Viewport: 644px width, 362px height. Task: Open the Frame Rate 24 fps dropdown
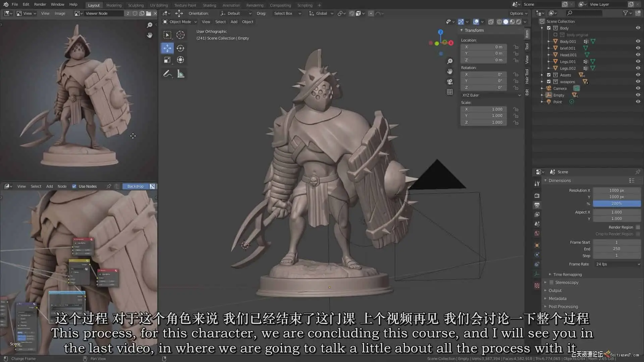coord(617,264)
